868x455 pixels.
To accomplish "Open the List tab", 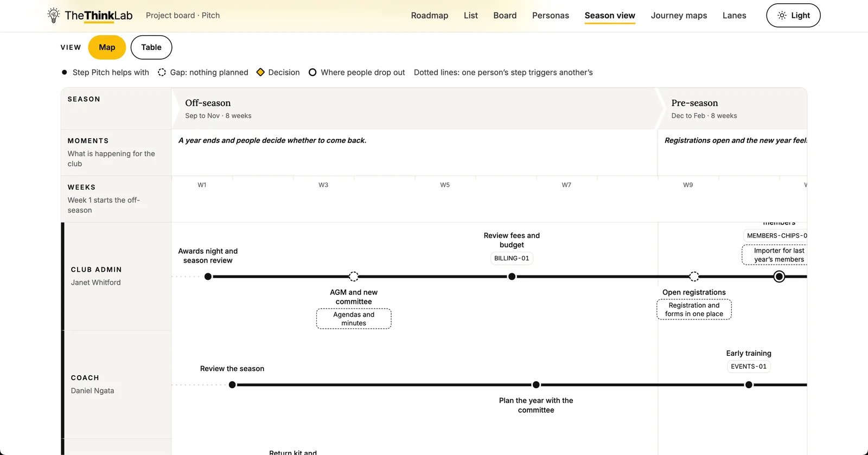I will tap(471, 15).
